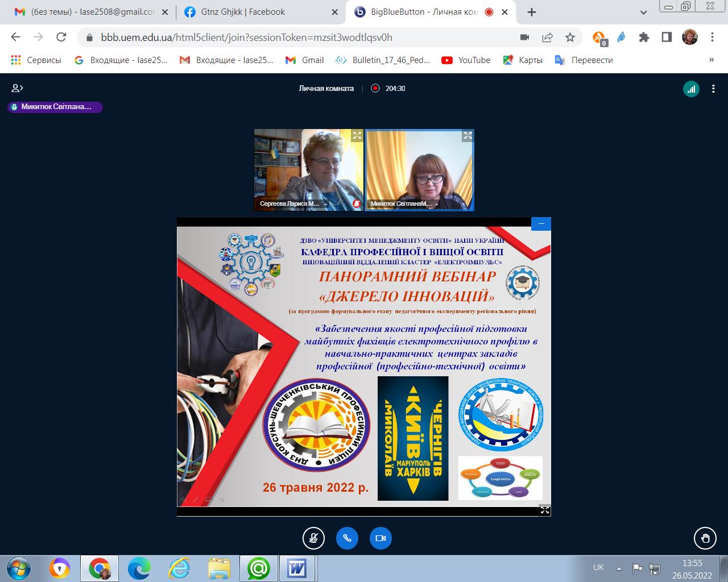
Task: Open the YouTube bookmark
Action: click(466, 60)
